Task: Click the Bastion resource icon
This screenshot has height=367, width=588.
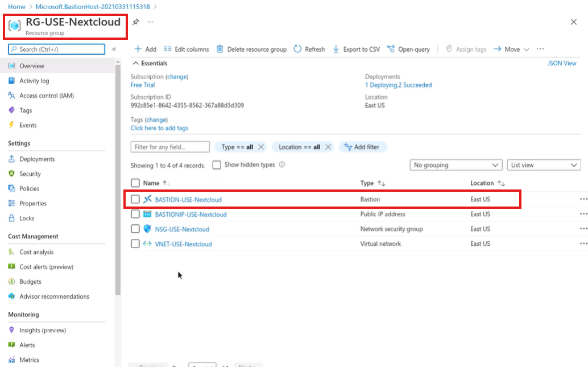Action: [147, 199]
